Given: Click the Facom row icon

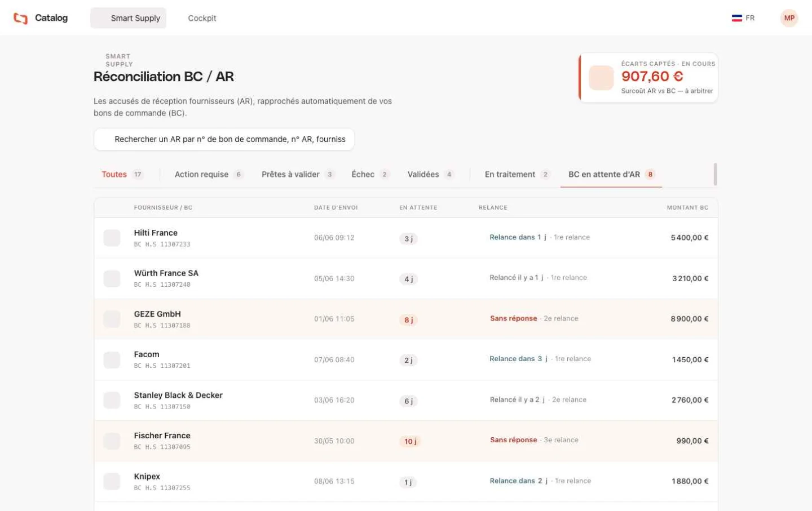Looking at the screenshot, I should click(112, 359).
